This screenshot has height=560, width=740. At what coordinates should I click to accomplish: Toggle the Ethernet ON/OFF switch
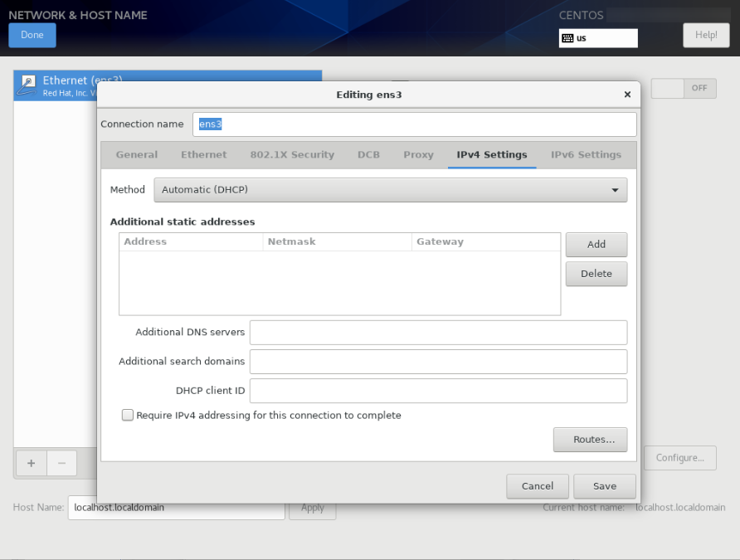point(684,88)
